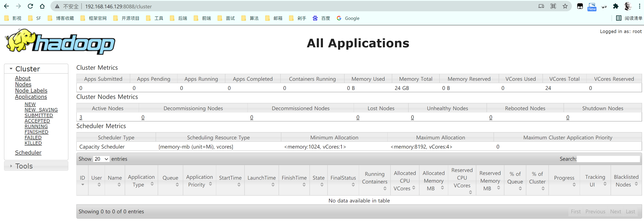
Task: Reload the page with the refresh icon
Action: coord(30,6)
